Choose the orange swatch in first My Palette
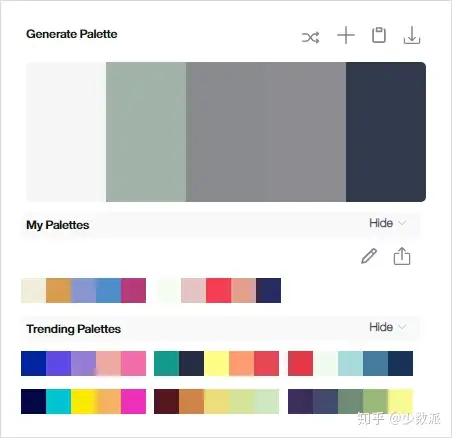This screenshot has width=452, height=438. (x=58, y=290)
